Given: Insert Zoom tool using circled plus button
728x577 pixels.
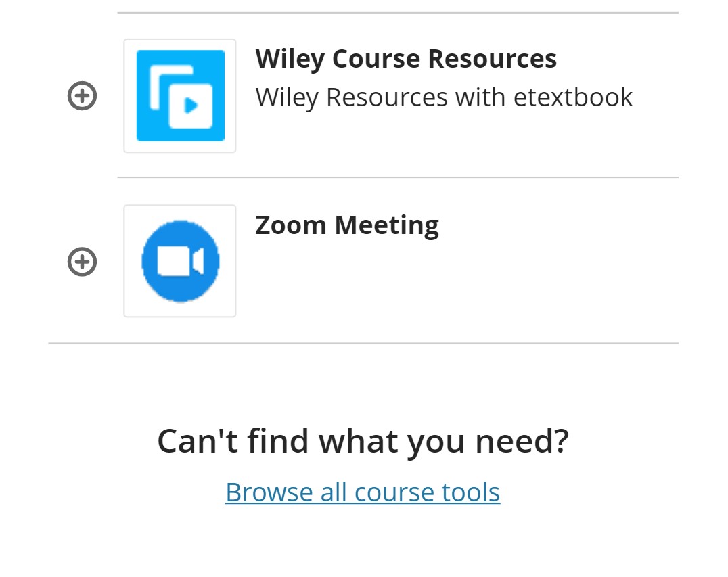Looking at the screenshot, I should (82, 262).
